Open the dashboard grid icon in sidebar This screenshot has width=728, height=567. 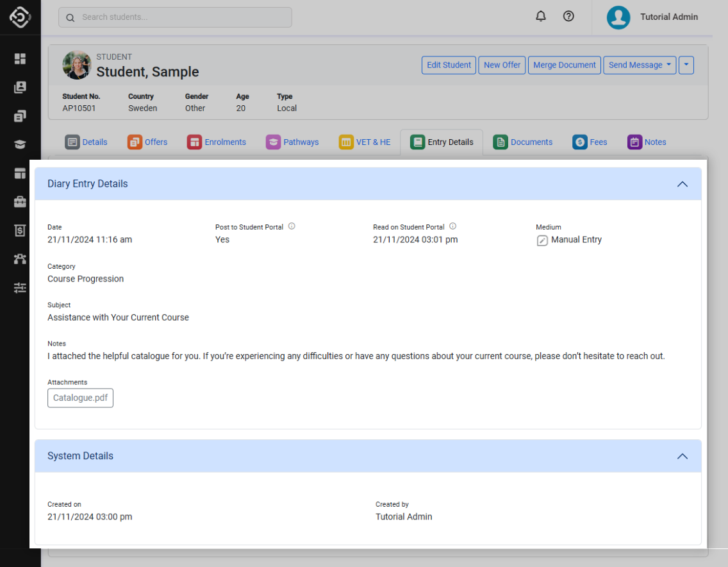coord(20,59)
